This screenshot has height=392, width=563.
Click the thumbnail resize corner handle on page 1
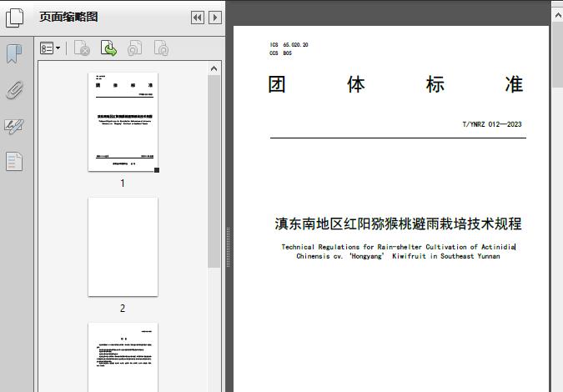(x=157, y=170)
